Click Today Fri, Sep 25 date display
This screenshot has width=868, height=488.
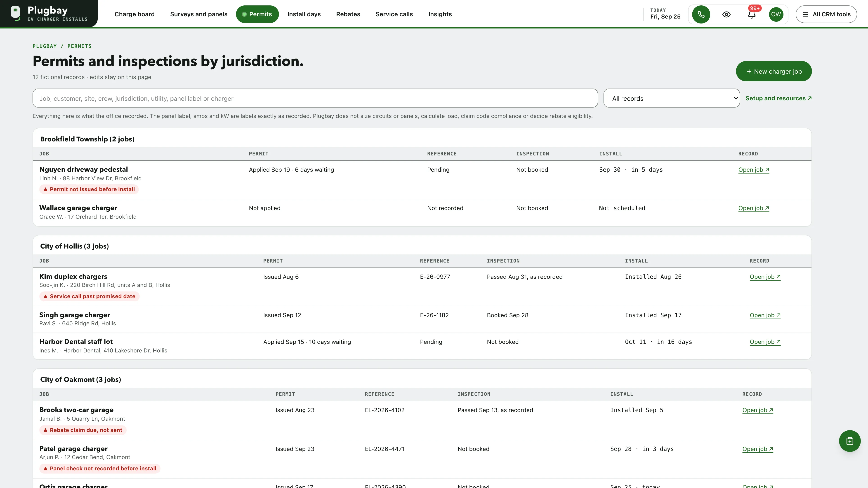[665, 14]
